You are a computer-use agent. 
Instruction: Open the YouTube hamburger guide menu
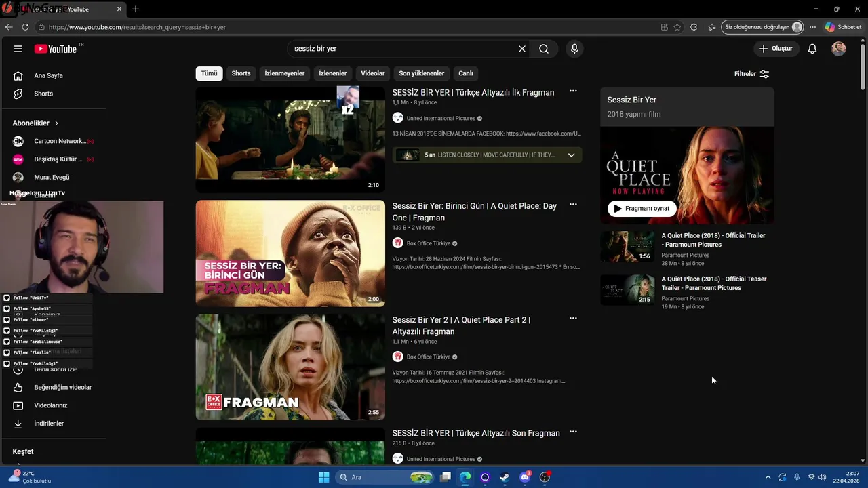tap(18, 49)
